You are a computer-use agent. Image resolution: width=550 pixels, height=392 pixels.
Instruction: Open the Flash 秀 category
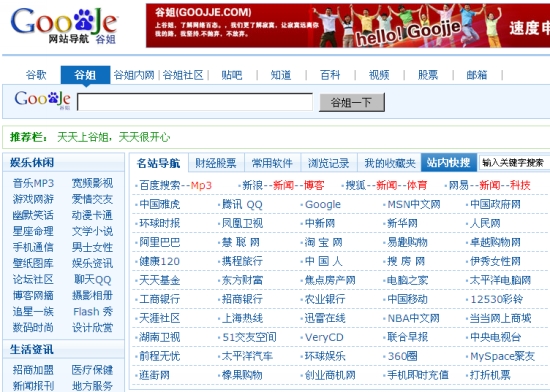click(93, 311)
